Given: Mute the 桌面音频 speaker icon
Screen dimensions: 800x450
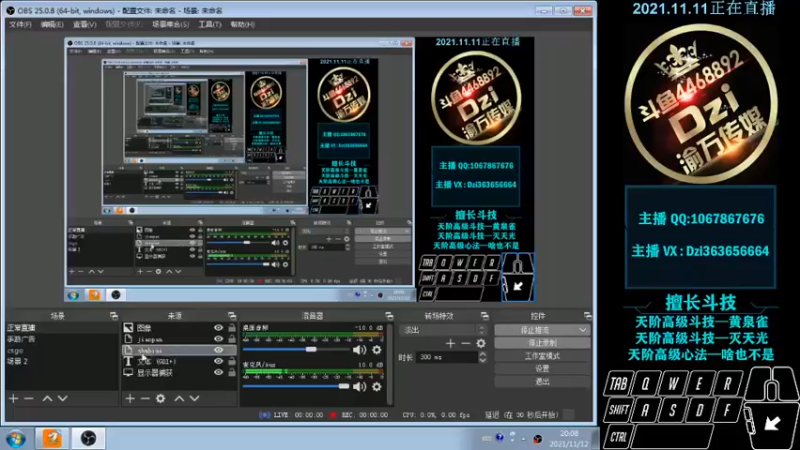Looking at the screenshot, I should point(360,350).
